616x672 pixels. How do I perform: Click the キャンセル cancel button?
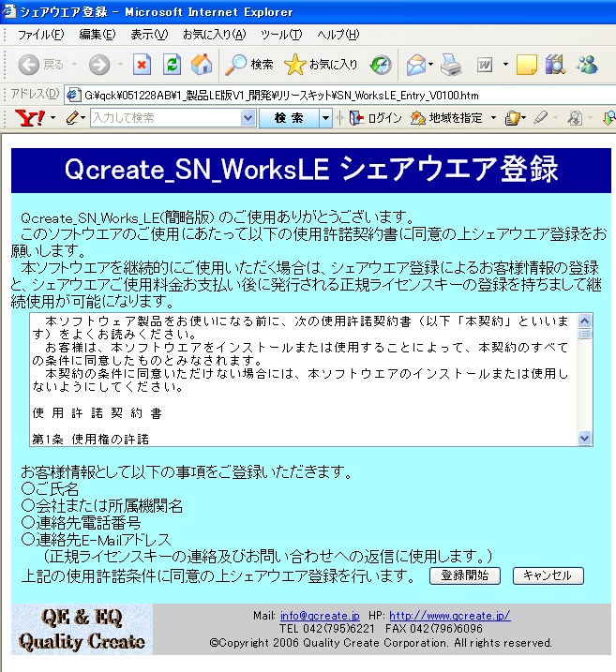click(548, 575)
